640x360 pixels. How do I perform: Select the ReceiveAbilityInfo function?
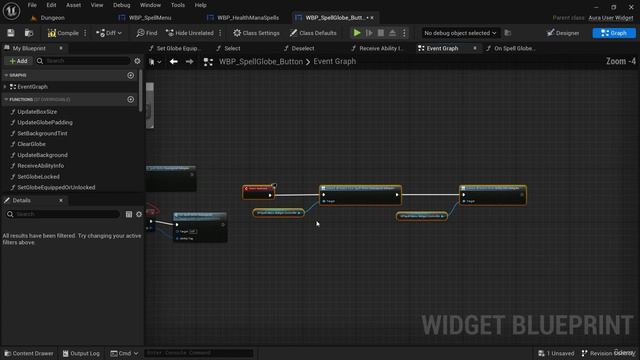click(40, 166)
